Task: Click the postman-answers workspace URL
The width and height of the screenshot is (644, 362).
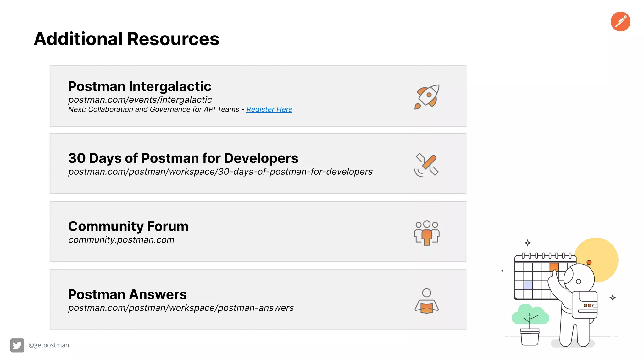Action: (181, 308)
